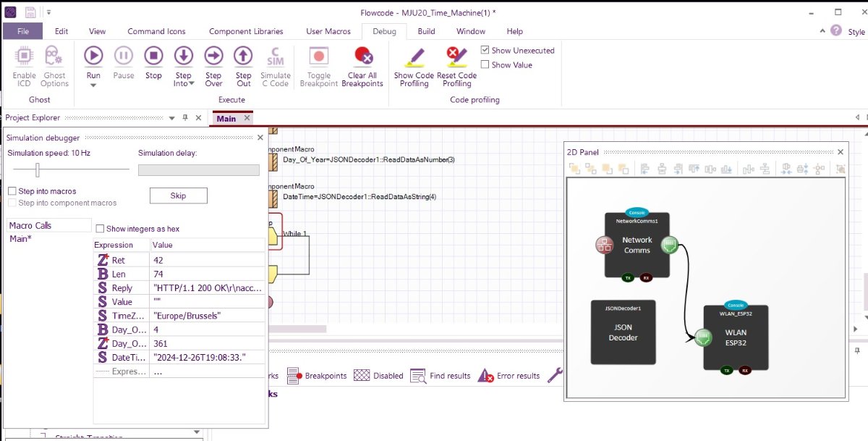Switch to the Build ribbon tab
This screenshot has width=868, height=441.
coord(426,31)
